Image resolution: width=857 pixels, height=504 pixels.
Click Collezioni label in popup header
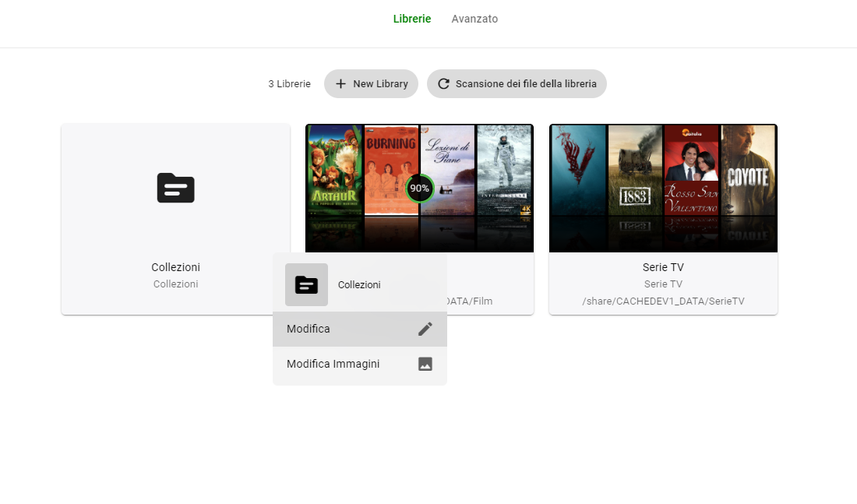(359, 285)
